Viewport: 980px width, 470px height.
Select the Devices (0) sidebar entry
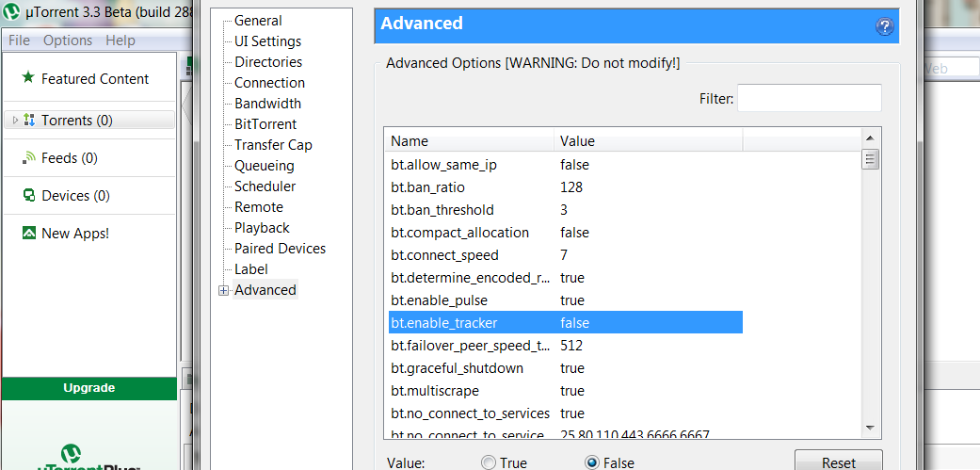coord(75,196)
